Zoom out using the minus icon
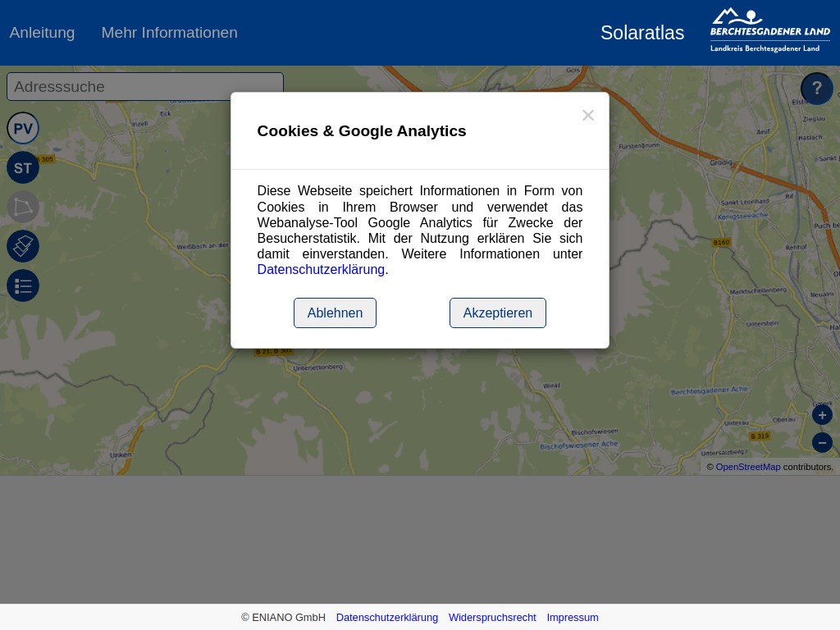 (x=821, y=442)
